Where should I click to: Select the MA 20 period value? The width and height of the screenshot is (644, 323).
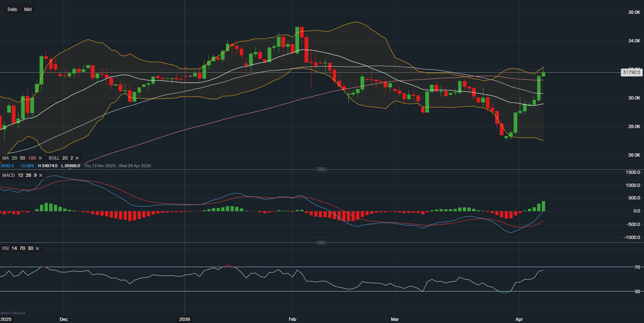[x=15, y=158]
